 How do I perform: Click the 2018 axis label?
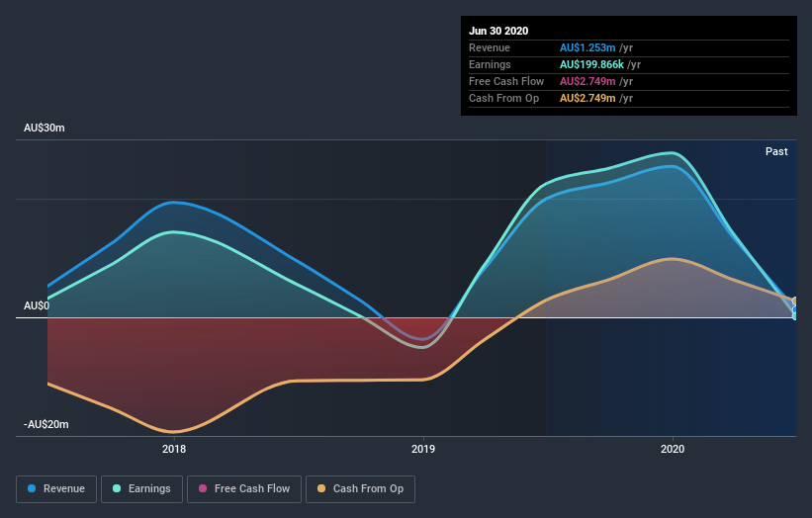[174, 449]
